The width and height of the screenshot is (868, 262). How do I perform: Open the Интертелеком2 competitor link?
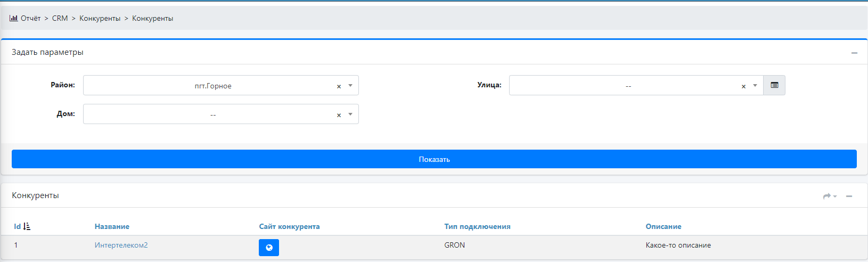pos(121,245)
